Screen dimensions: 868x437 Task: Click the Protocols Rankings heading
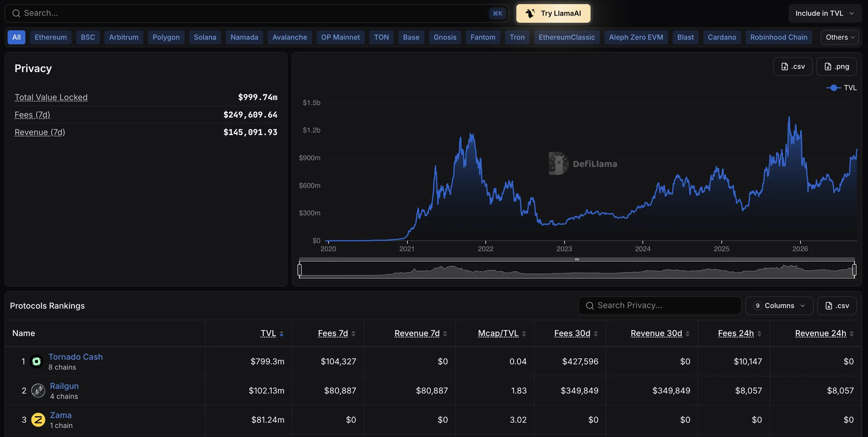[47, 306]
